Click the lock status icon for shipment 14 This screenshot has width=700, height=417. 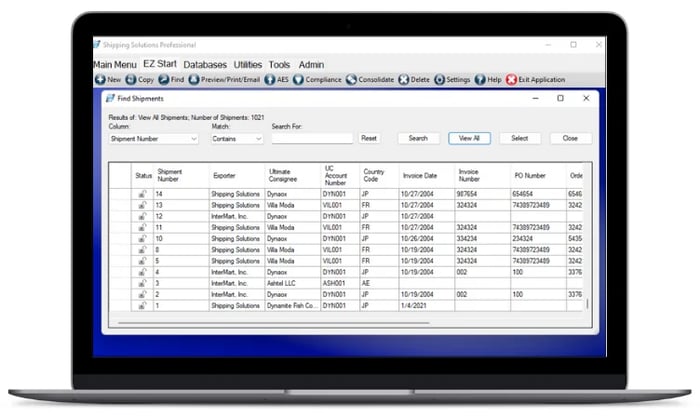pyautogui.click(x=142, y=194)
